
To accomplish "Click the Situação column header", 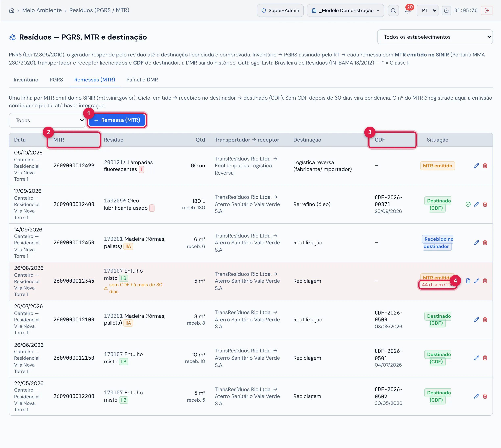I will [437, 140].
